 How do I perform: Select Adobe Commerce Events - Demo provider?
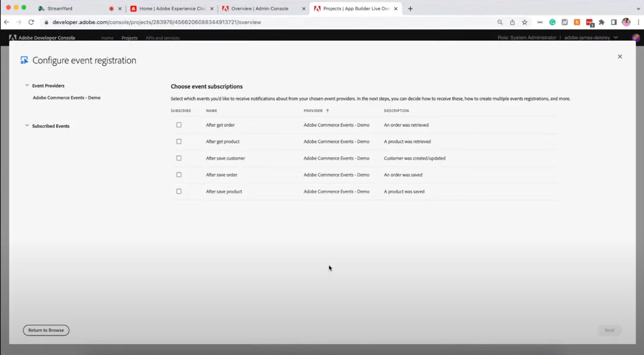tap(67, 98)
